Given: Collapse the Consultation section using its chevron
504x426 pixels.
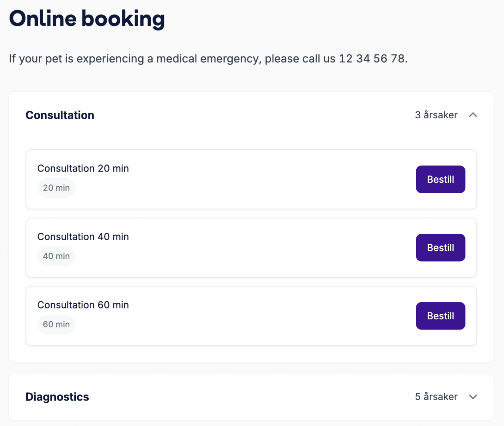Looking at the screenshot, I should coord(473,115).
